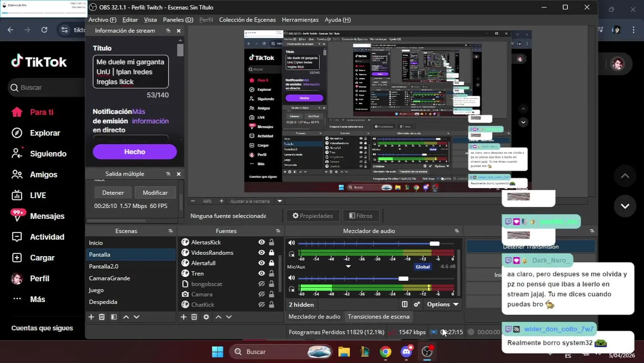
Task: Remove selected source with Fuentes trash icon
Action: [x=194, y=317]
